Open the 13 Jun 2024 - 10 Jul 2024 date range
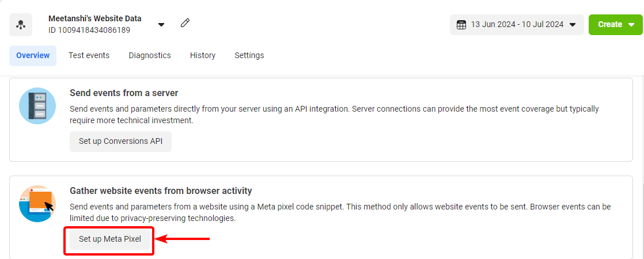The image size is (644, 259). pos(517,25)
